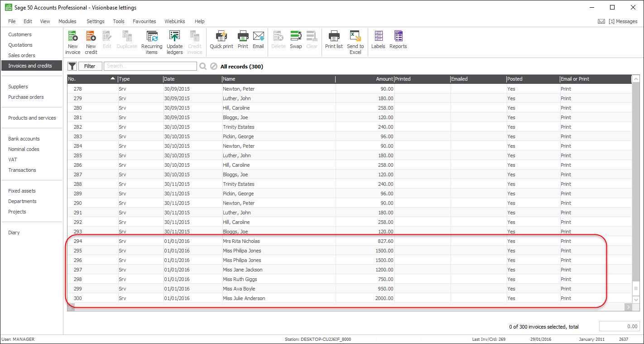
Task: Open the Labels tool
Action: pyautogui.click(x=378, y=40)
